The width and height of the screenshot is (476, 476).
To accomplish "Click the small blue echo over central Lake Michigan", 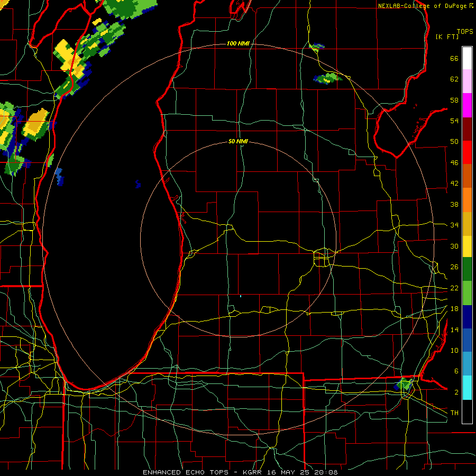I will click(138, 184).
